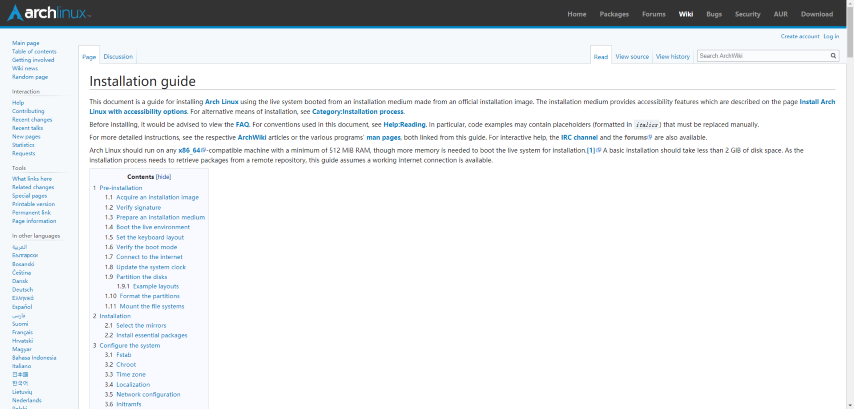Open What links here tool
Screen dimensions: 854x409
point(32,179)
